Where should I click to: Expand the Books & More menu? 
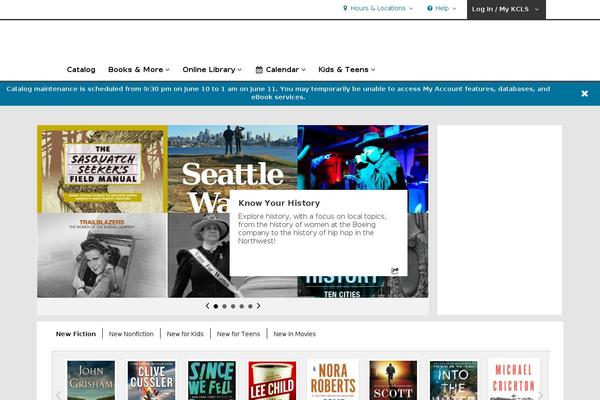coord(139,70)
